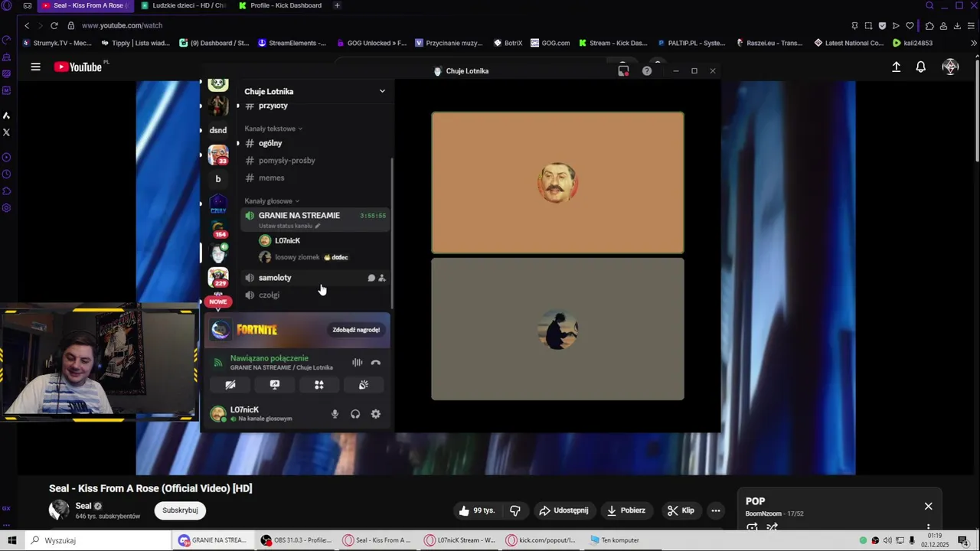Select the dsnd Discord server

point(218,130)
